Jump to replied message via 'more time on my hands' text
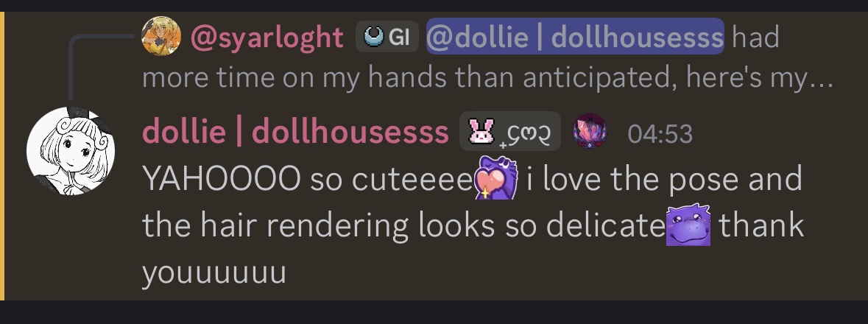Image resolution: width=868 pixels, height=324 pixels. pos(487,78)
